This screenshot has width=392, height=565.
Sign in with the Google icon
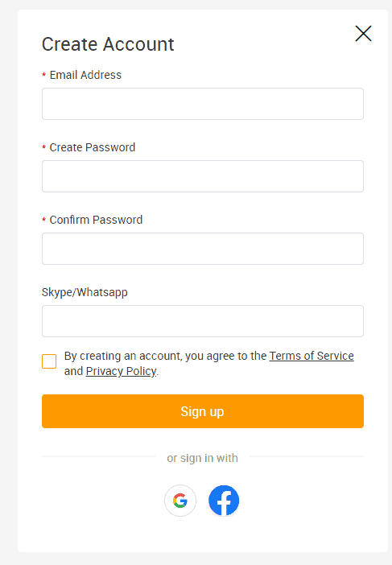[180, 501]
